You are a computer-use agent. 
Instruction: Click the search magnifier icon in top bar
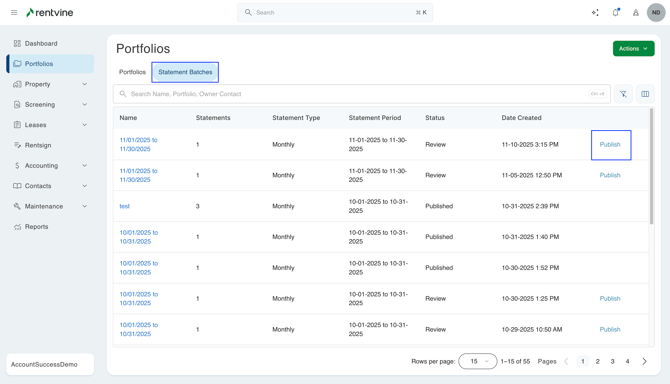point(248,12)
